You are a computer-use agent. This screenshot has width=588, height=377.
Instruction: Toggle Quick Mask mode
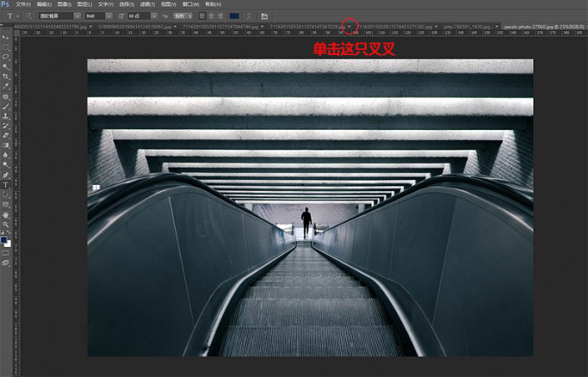tap(6, 253)
